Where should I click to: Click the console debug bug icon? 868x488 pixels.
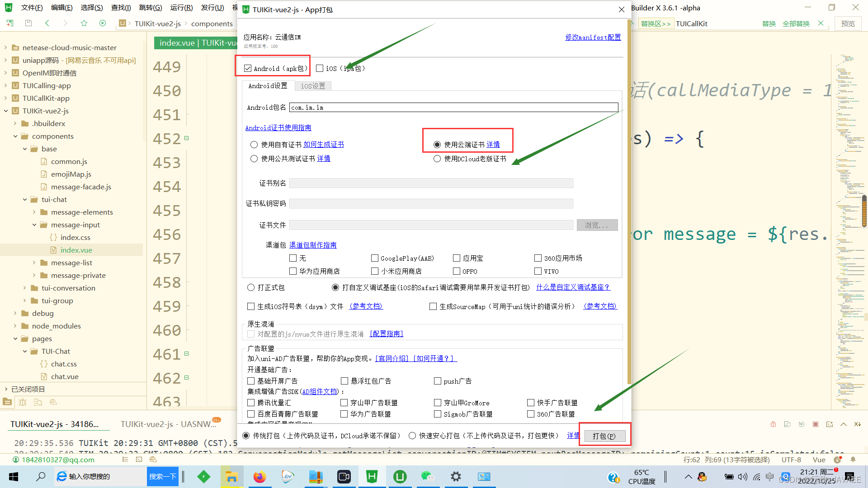click(x=773, y=424)
